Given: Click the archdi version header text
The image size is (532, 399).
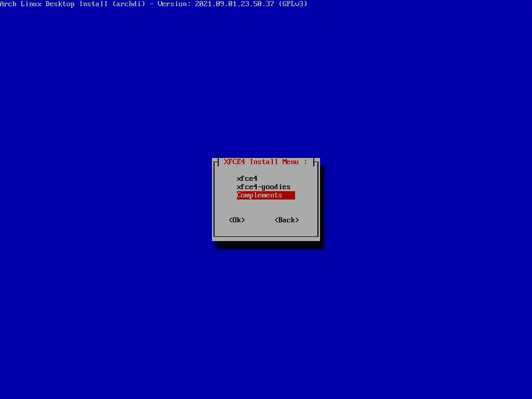Looking at the screenshot, I should (x=153, y=4).
